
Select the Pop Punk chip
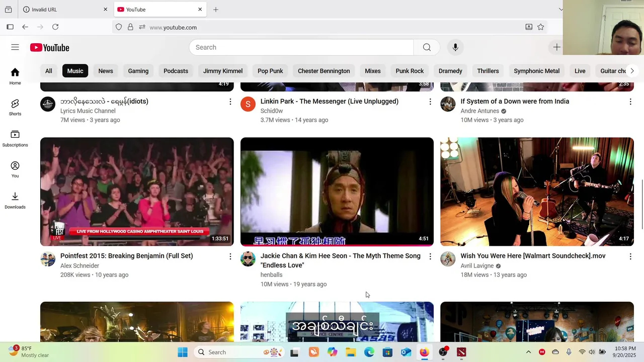pyautogui.click(x=270, y=71)
